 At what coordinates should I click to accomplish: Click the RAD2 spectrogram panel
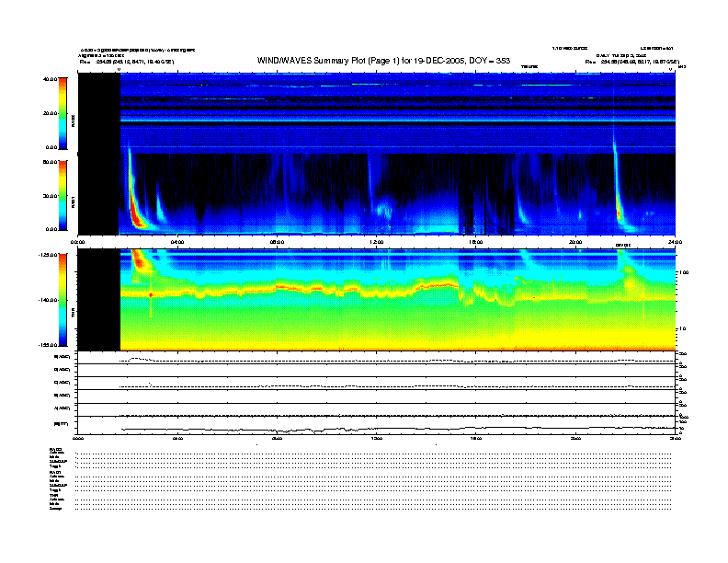click(x=377, y=113)
